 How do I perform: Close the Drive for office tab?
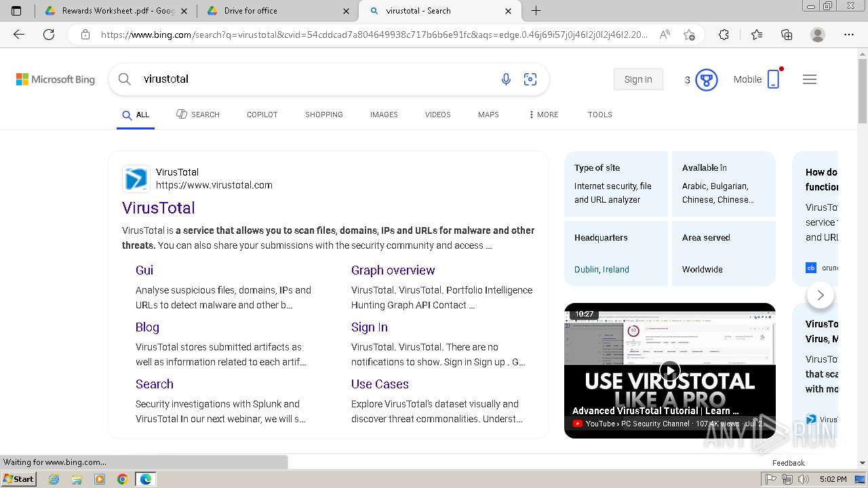(x=347, y=11)
